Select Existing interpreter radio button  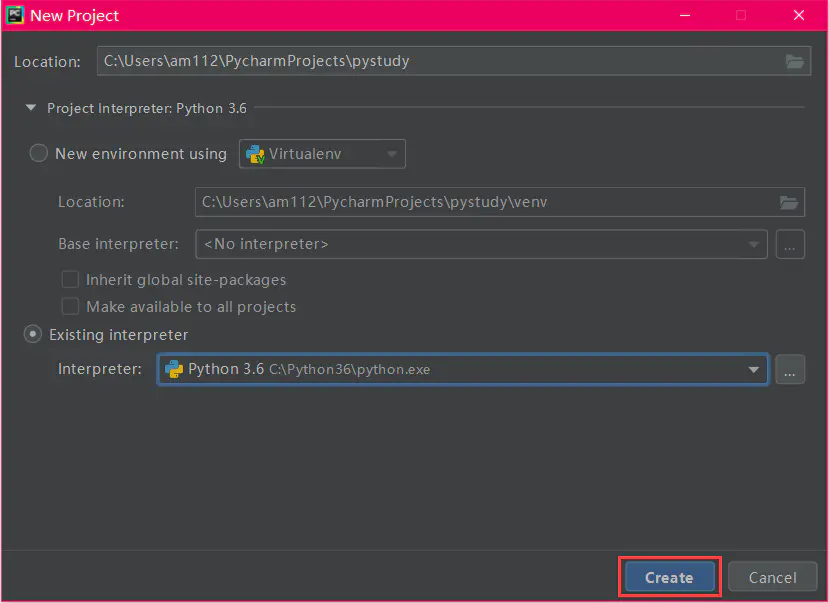[x=33, y=335]
